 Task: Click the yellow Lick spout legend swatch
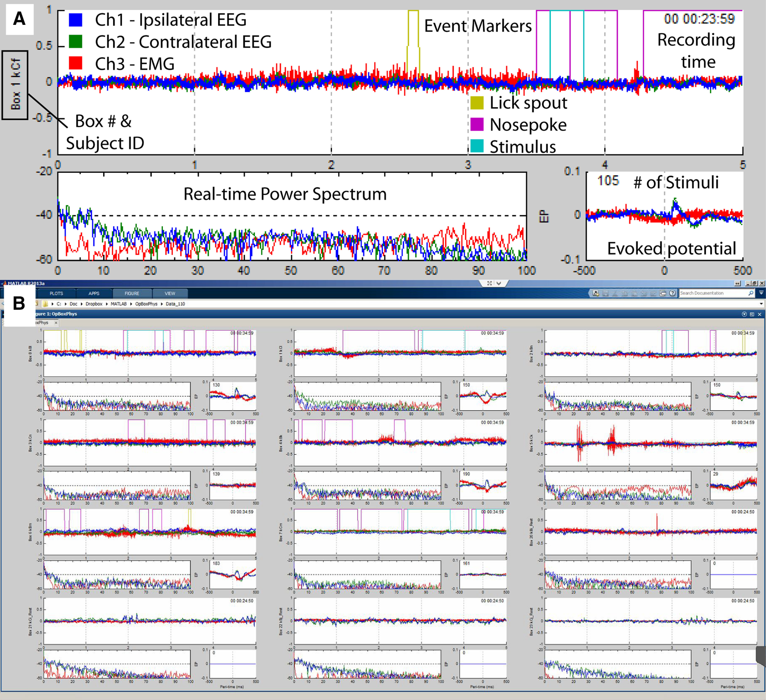coord(477,103)
